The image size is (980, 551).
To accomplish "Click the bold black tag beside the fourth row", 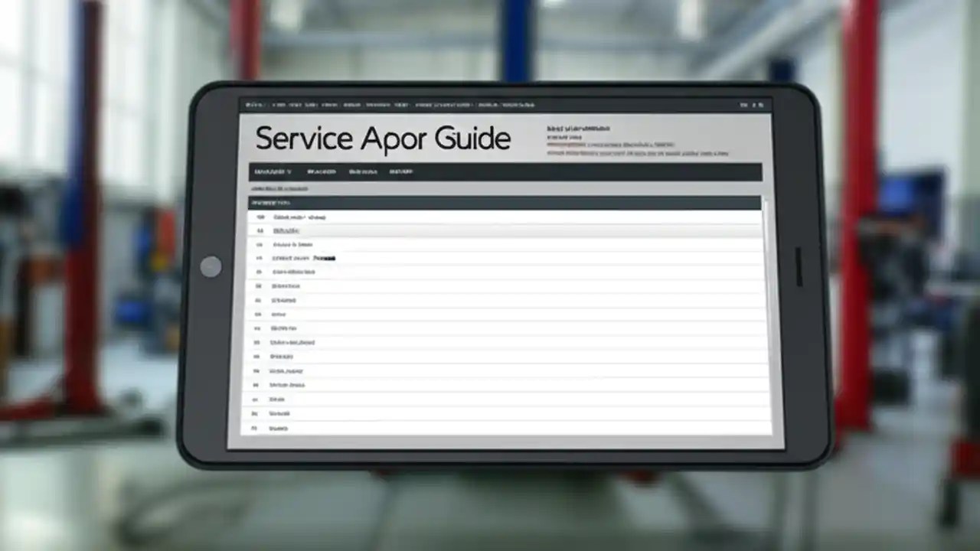I will pyautogui.click(x=325, y=259).
